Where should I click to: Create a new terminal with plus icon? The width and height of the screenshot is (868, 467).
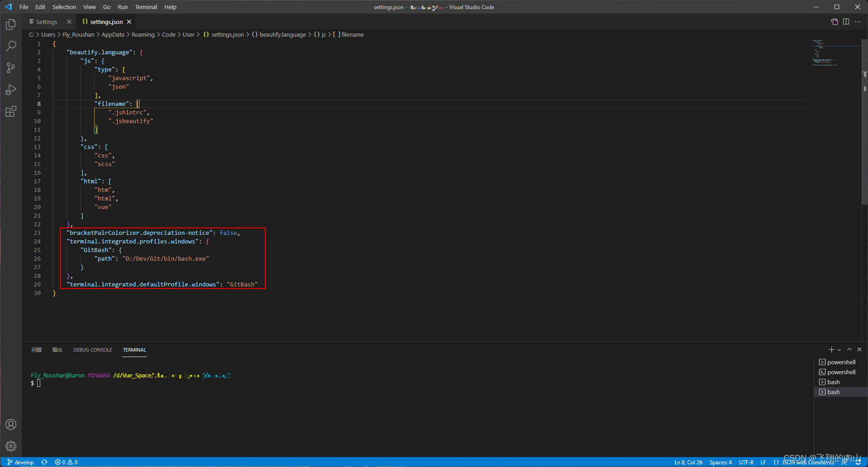831,349
